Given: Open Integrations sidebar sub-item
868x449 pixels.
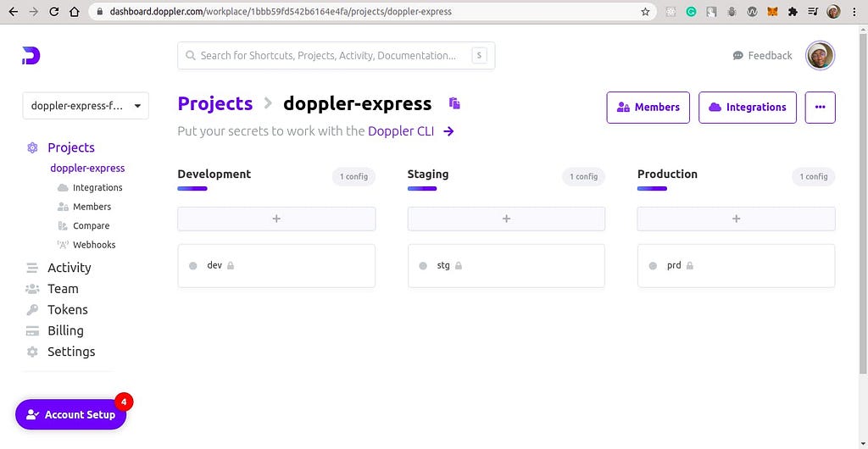Looking at the screenshot, I should pyautogui.click(x=97, y=187).
